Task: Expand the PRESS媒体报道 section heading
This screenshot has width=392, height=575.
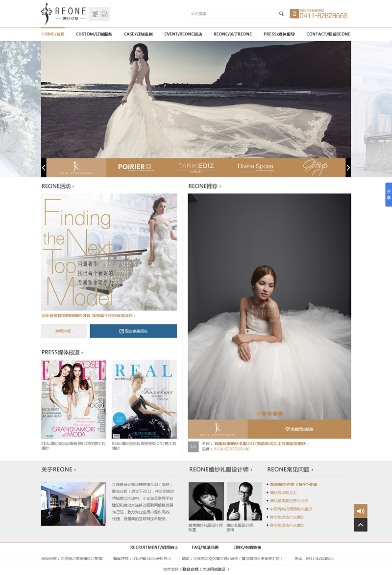Action: [62, 352]
